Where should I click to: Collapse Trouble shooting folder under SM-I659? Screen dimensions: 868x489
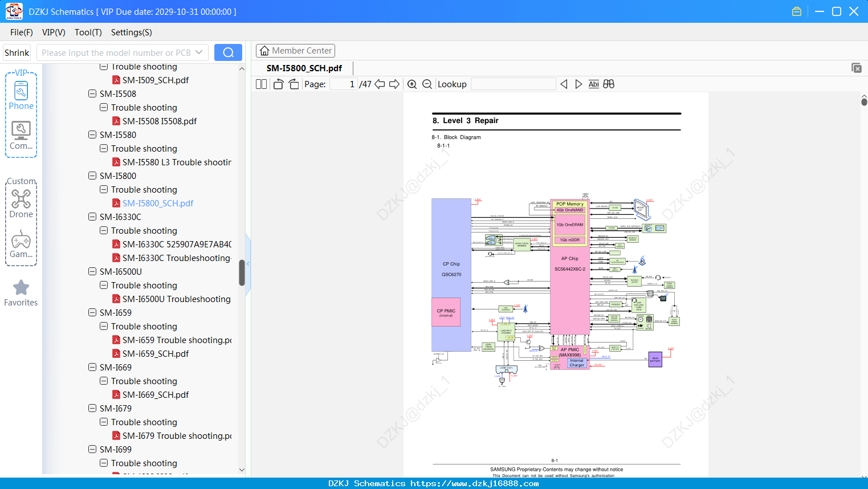(104, 326)
